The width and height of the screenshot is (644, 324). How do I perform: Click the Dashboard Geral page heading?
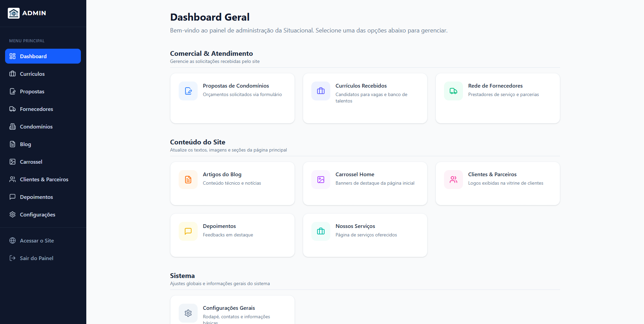pyautogui.click(x=210, y=17)
